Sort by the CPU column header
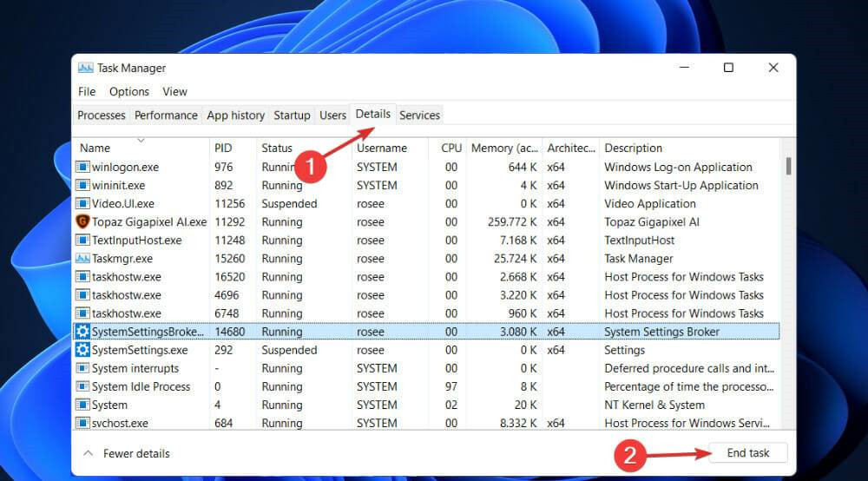 (450, 148)
